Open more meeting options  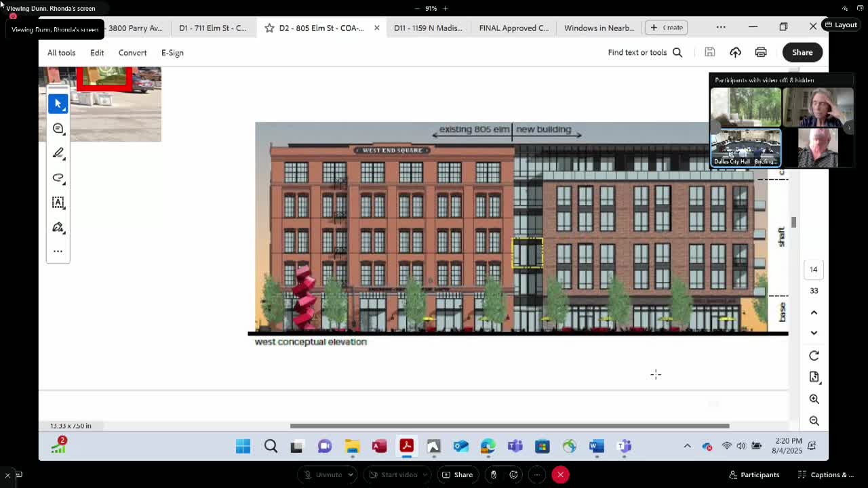[x=536, y=474]
